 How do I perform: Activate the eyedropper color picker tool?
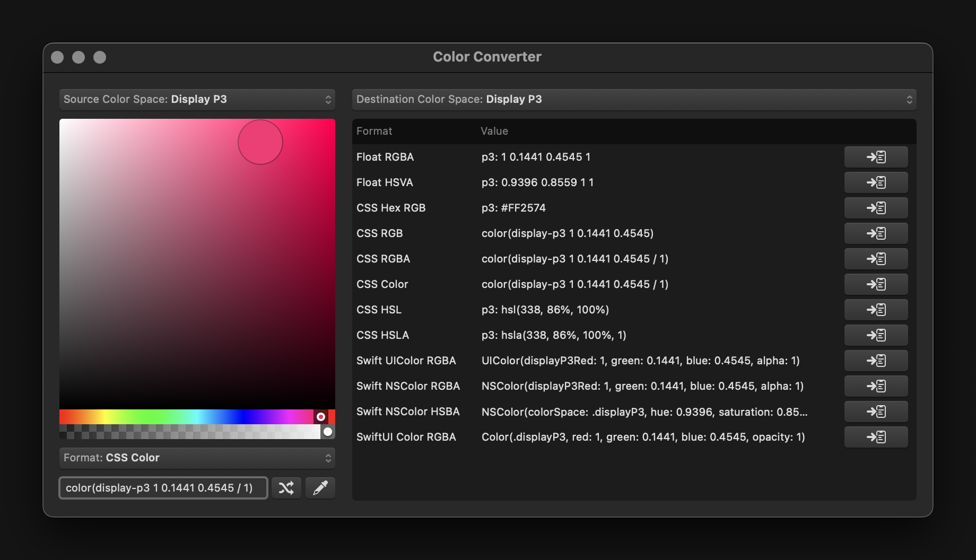pos(320,488)
